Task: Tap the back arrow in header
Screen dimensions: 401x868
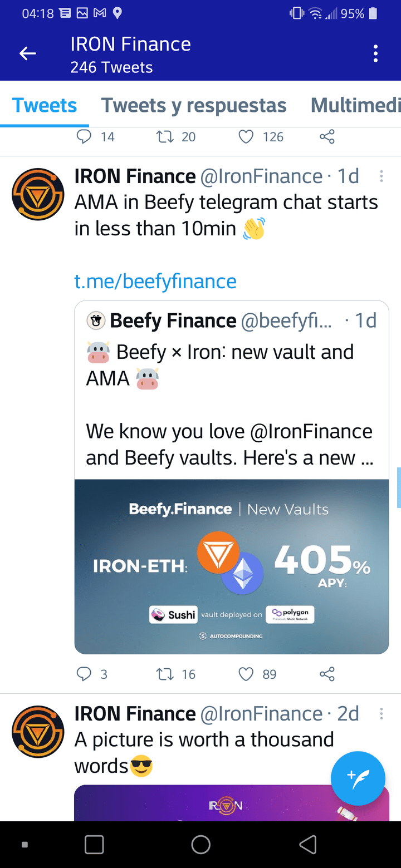Action: click(x=28, y=53)
